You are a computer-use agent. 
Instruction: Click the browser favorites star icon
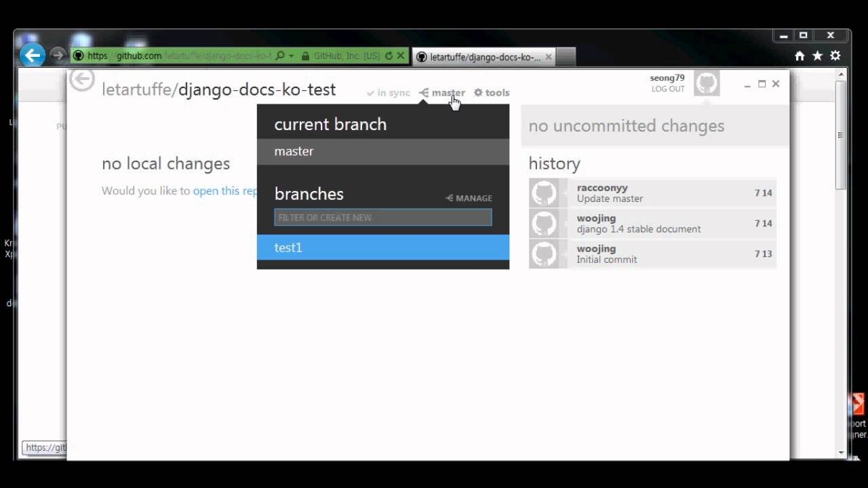pyautogui.click(x=818, y=56)
